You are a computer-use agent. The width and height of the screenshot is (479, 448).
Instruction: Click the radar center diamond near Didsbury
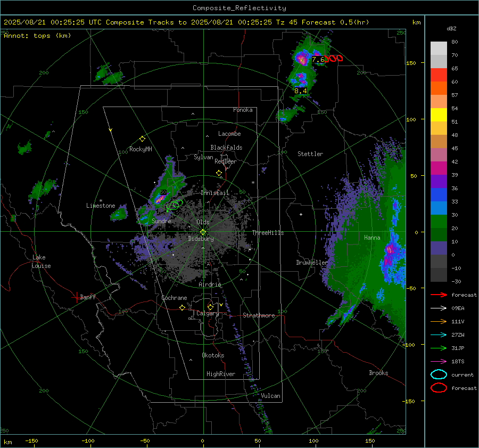[x=203, y=232]
